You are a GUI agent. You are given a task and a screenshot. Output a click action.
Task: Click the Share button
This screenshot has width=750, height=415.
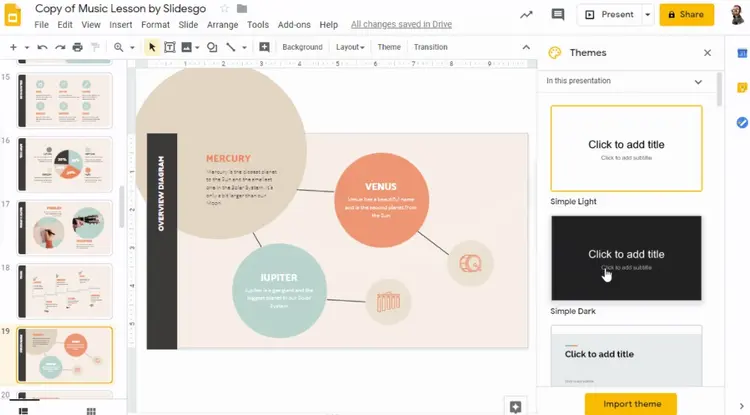[x=686, y=15]
